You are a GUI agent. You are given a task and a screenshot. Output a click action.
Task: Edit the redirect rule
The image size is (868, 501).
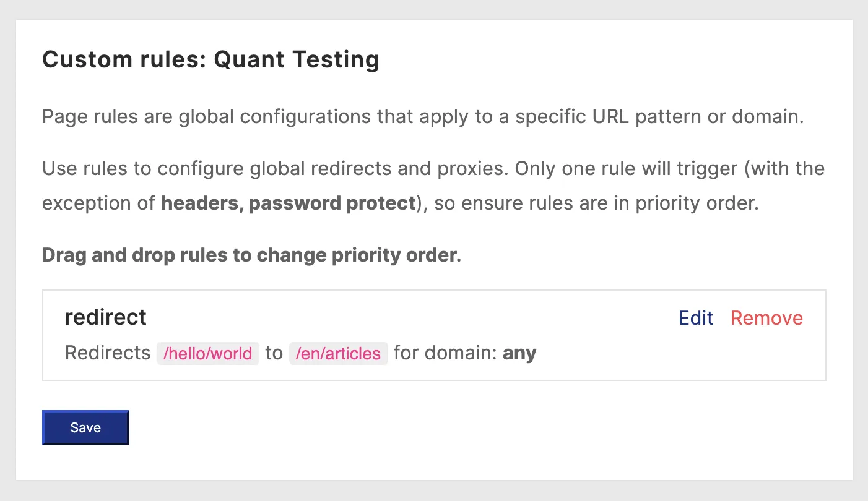point(696,318)
